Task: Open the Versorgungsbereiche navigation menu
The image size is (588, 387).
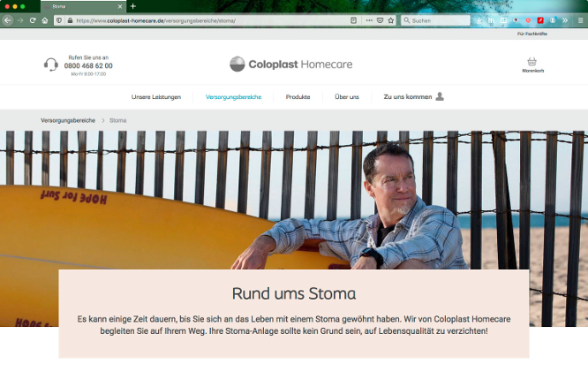Action: click(x=233, y=97)
